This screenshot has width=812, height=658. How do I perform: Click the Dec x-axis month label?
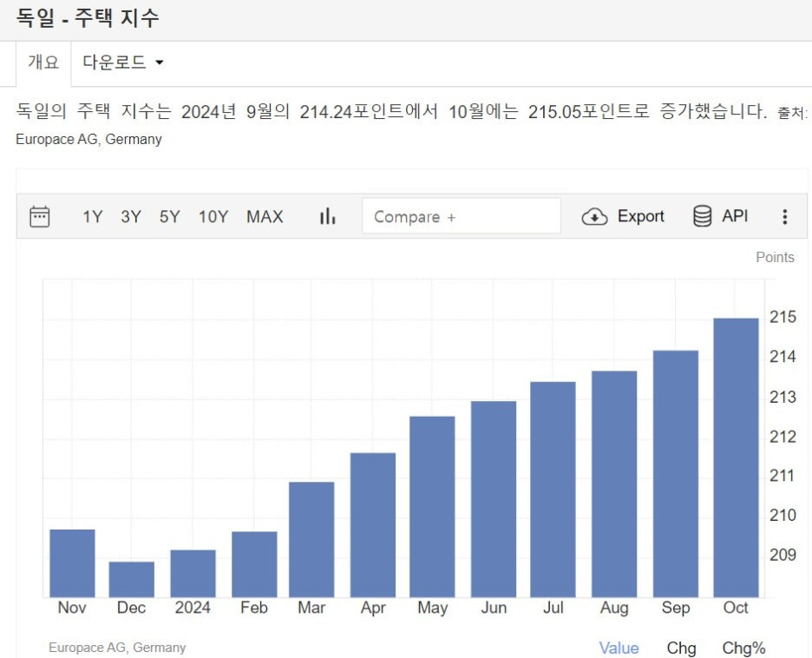[x=132, y=608]
